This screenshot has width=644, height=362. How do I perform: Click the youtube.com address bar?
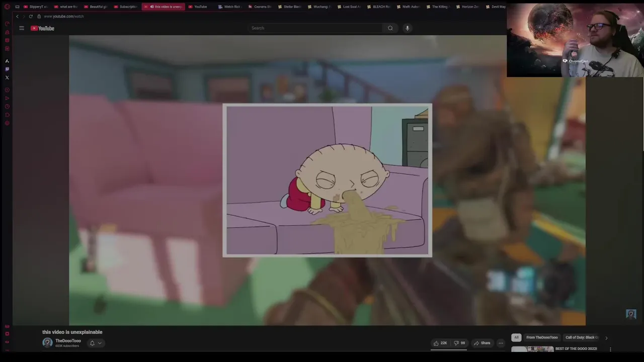point(63,16)
